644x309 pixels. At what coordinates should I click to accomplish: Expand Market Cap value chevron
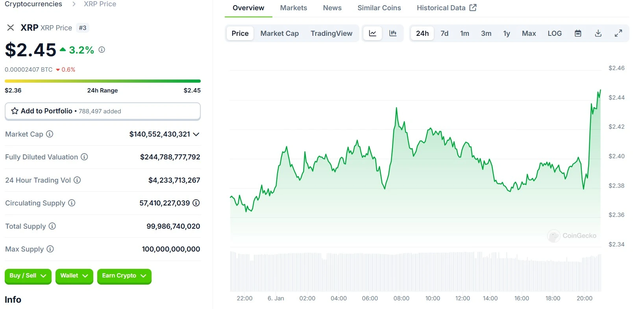click(196, 134)
